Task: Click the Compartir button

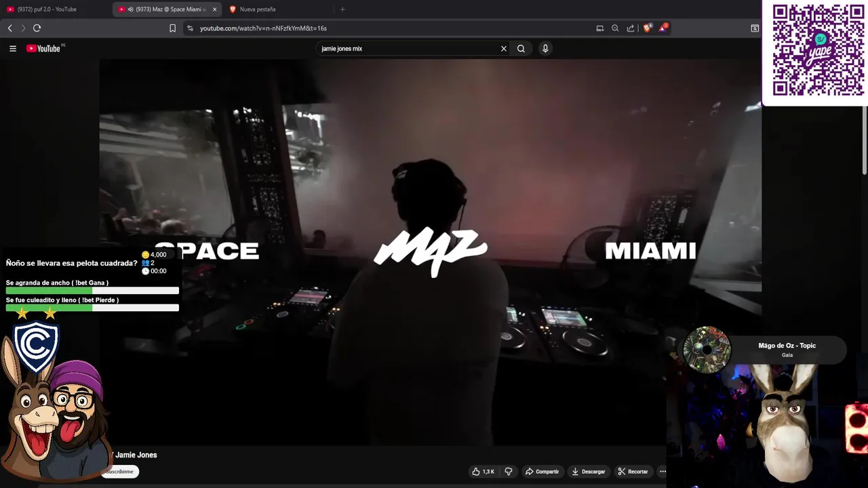Action: [x=542, y=472]
